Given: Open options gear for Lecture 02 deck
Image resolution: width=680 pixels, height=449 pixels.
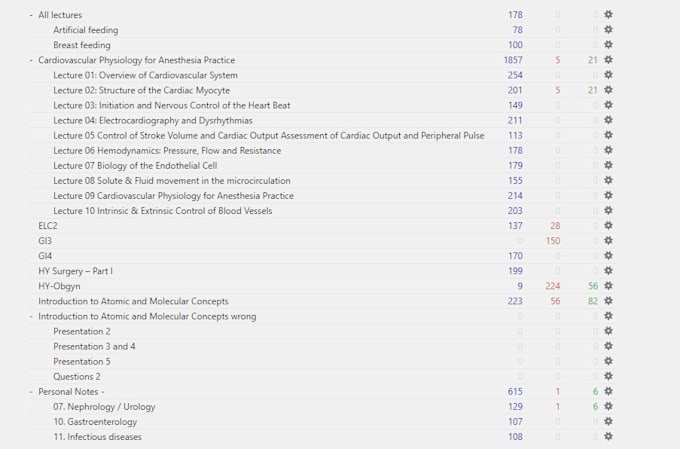Looking at the screenshot, I should click(608, 90).
